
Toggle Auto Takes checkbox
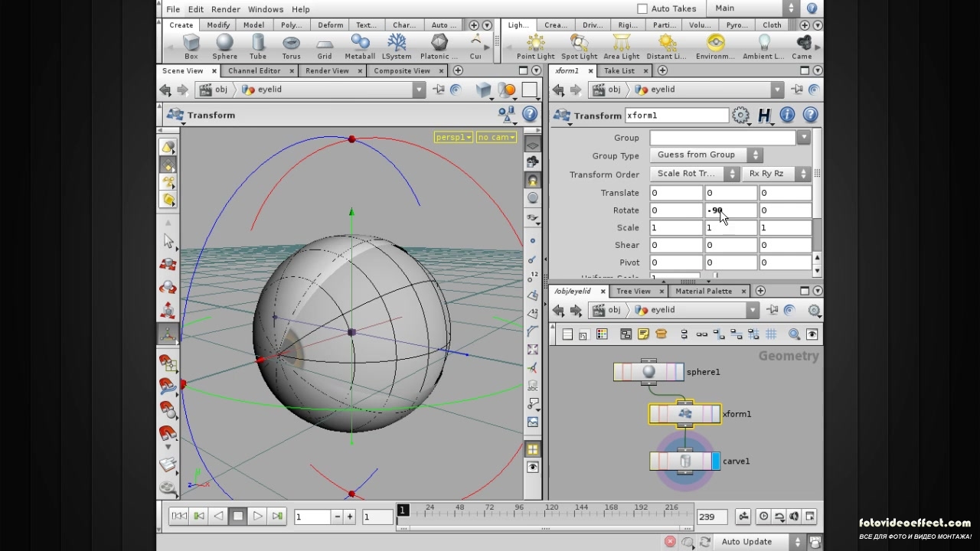pos(642,8)
